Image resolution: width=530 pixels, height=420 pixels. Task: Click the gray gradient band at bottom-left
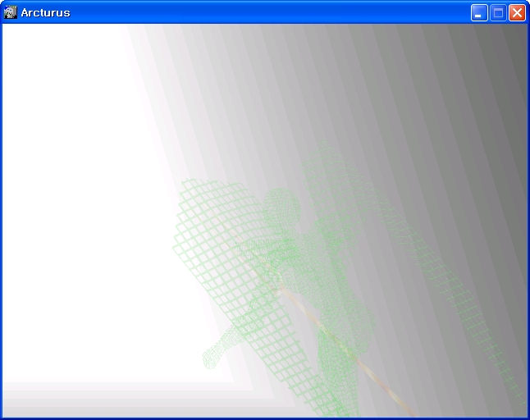pyautogui.click(x=82, y=398)
